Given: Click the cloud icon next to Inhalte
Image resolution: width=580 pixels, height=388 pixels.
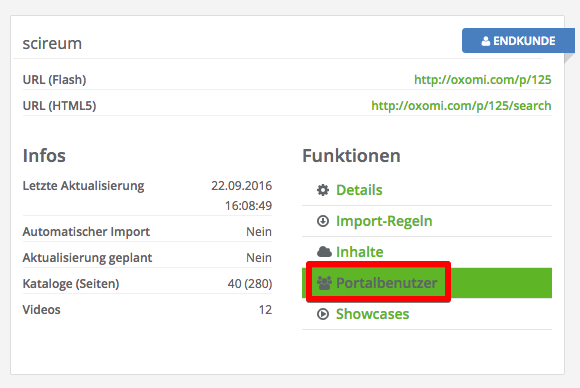Looking at the screenshot, I should pyautogui.click(x=324, y=252).
